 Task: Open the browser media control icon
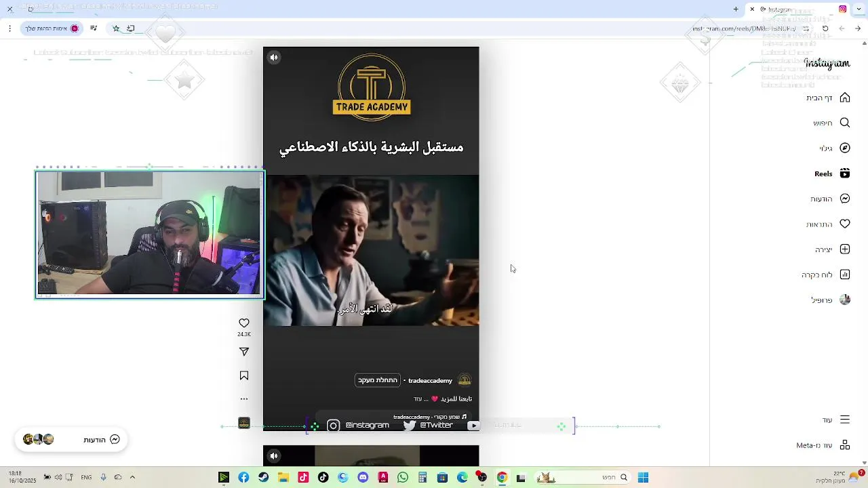[94, 28]
